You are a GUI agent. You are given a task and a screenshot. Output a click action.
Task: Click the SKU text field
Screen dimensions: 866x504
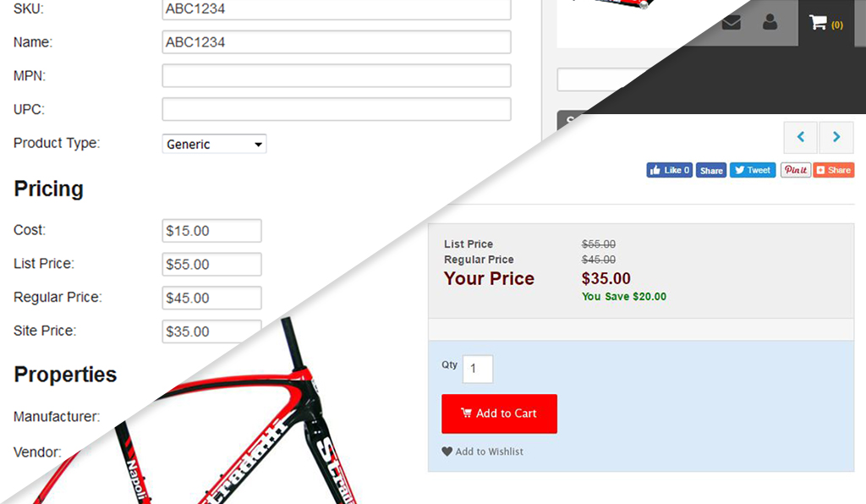pos(337,8)
